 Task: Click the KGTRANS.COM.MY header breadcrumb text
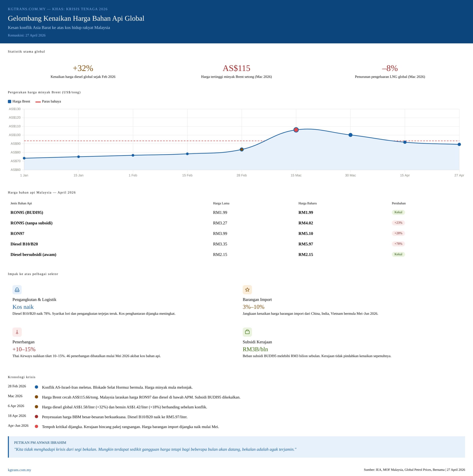[27, 9]
